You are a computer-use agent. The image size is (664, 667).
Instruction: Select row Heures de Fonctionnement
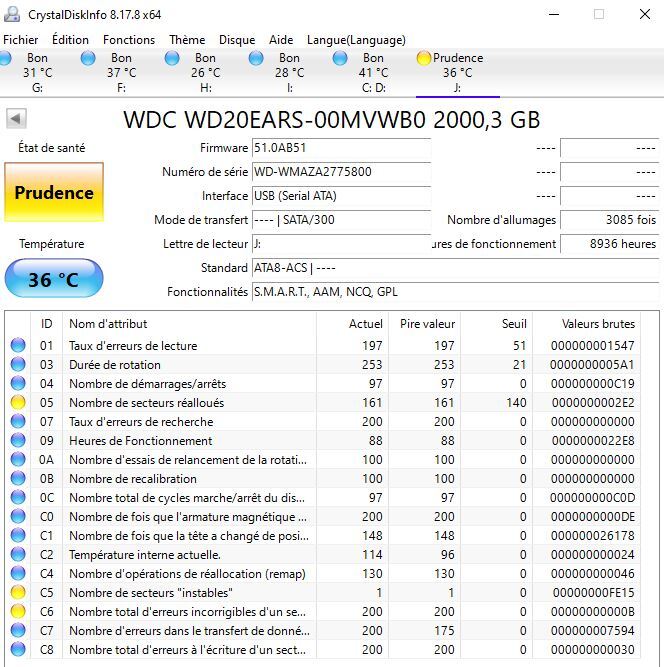[322, 441]
